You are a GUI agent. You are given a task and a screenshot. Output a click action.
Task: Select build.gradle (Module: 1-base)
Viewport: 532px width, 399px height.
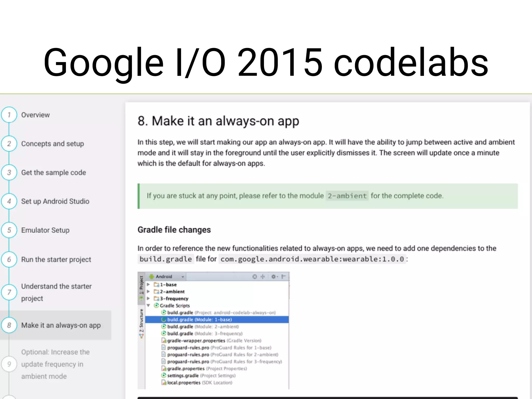pyautogui.click(x=217, y=320)
